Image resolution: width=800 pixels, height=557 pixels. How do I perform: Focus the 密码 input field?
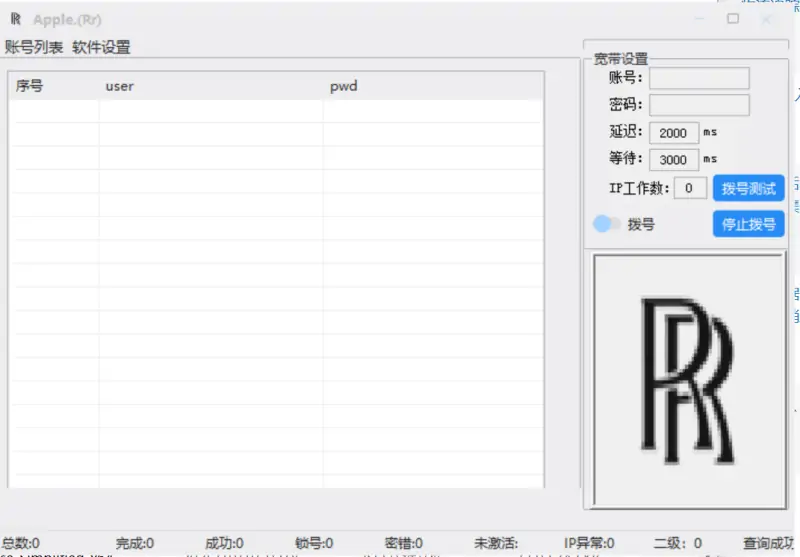pos(699,105)
